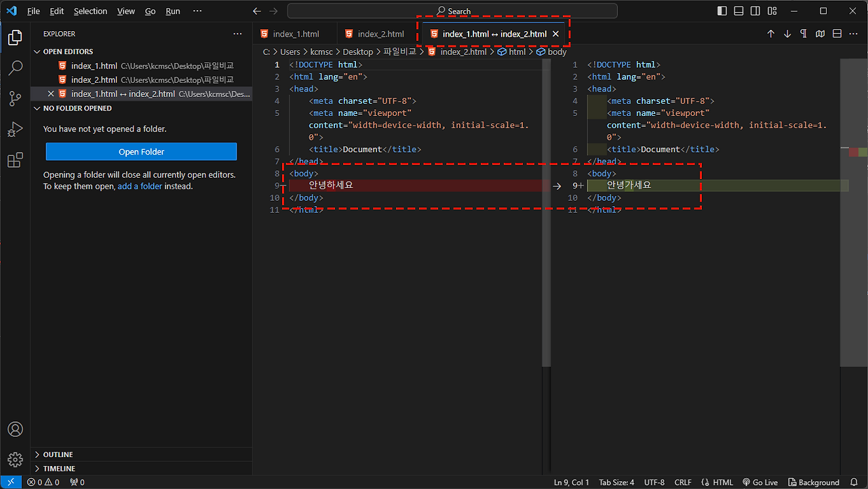
Task: Toggle the primary sidebar visibility
Action: [x=722, y=11]
